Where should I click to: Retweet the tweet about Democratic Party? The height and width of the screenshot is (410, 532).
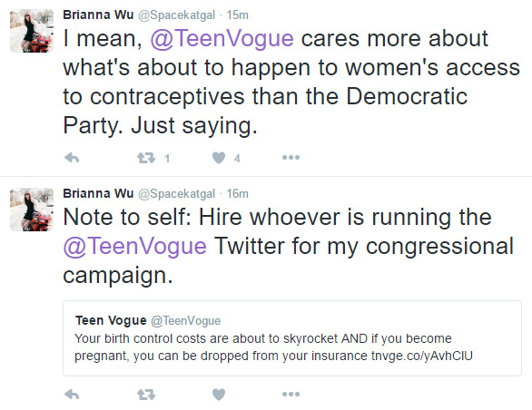[146, 158]
